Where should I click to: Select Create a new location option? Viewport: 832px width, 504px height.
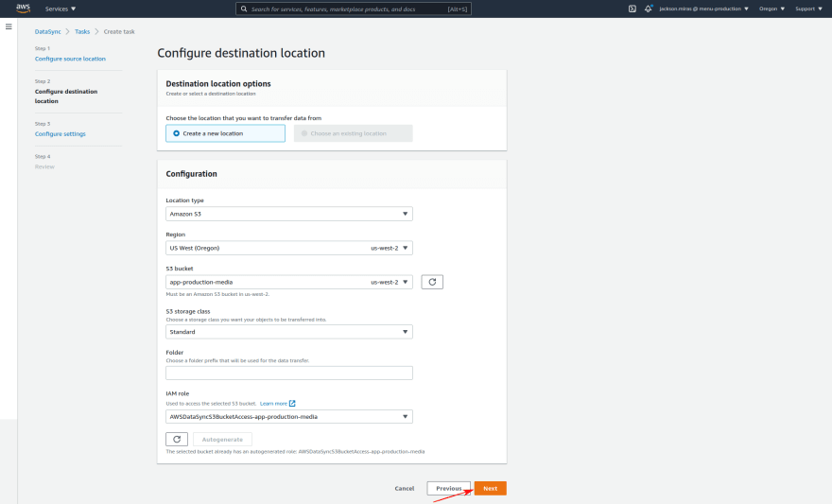click(x=226, y=133)
